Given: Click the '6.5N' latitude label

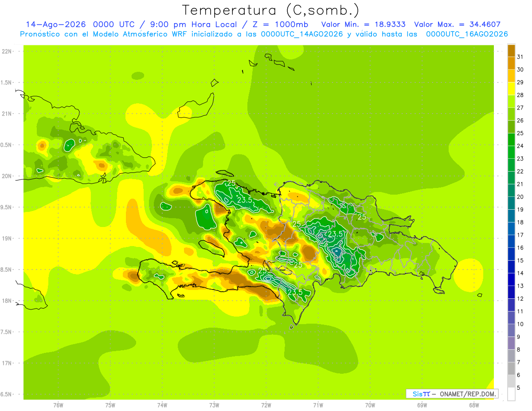Looking at the screenshot, I should 6,394.
